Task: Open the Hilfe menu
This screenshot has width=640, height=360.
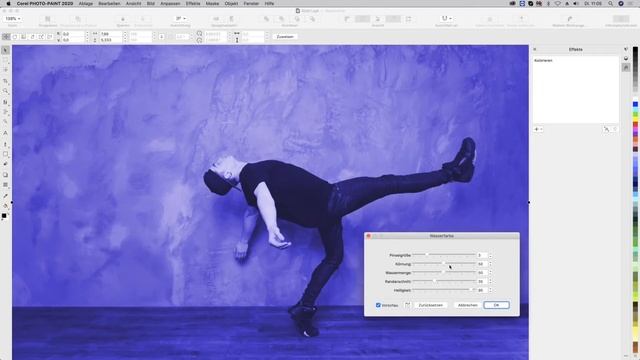Action: tap(269, 3)
